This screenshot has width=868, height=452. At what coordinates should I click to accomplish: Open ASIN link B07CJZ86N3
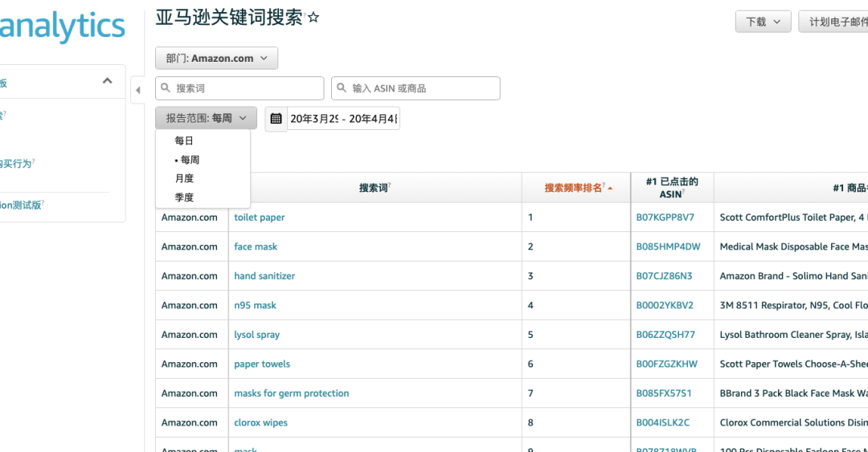[x=664, y=276]
